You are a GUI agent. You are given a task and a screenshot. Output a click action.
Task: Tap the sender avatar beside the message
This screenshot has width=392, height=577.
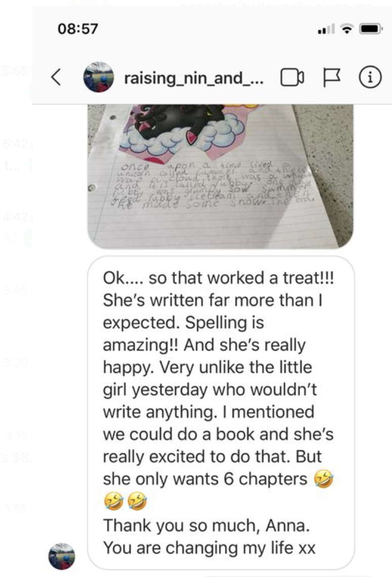[62, 556]
